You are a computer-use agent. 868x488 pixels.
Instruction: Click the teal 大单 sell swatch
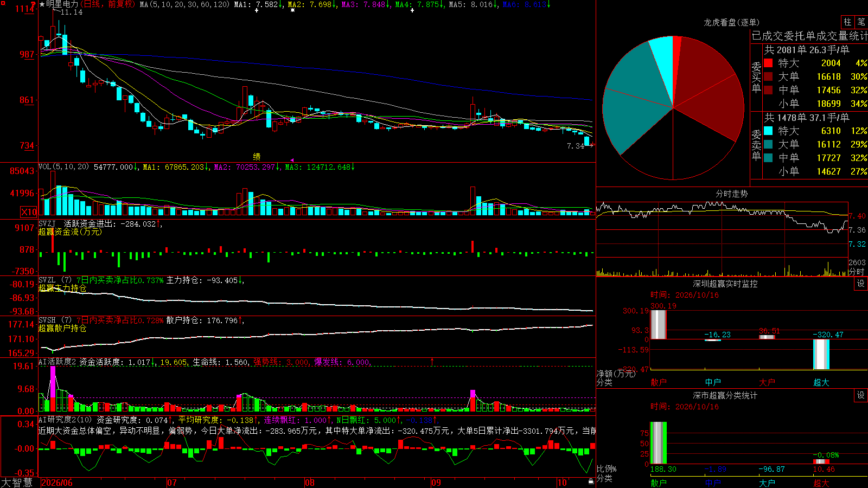point(768,144)
